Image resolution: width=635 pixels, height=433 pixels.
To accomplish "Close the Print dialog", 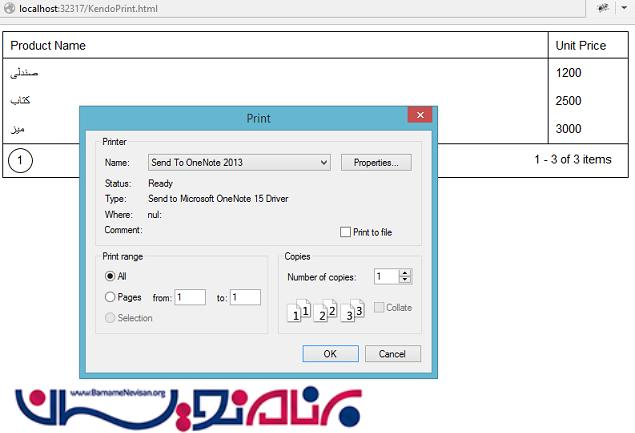I will click(420, 115).
